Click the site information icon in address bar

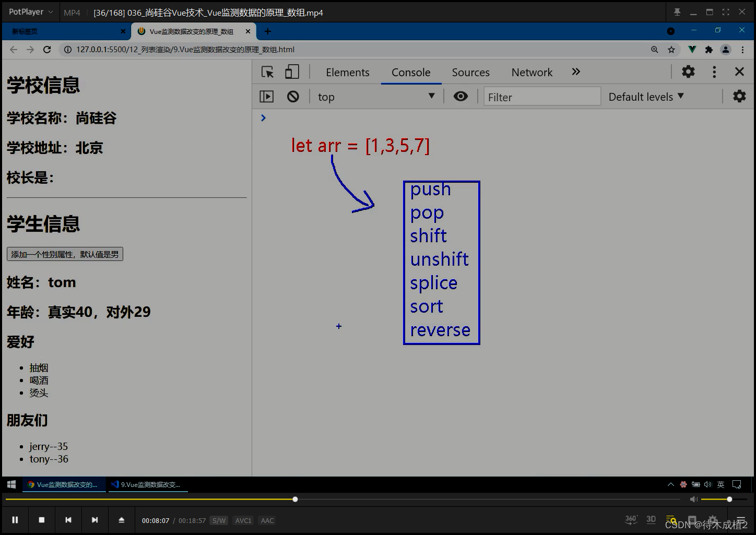coord(68,50)
